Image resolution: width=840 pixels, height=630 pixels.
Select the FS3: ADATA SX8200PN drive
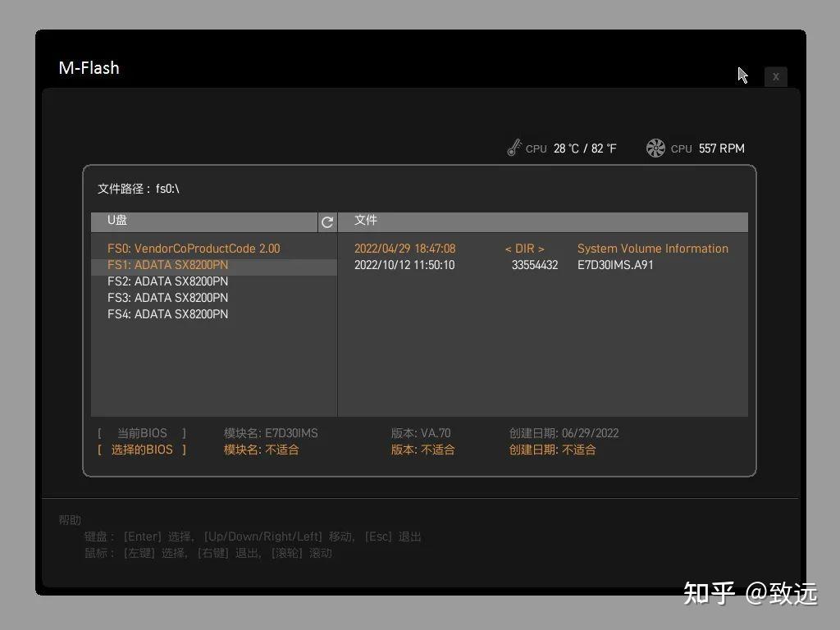point(167,297)
